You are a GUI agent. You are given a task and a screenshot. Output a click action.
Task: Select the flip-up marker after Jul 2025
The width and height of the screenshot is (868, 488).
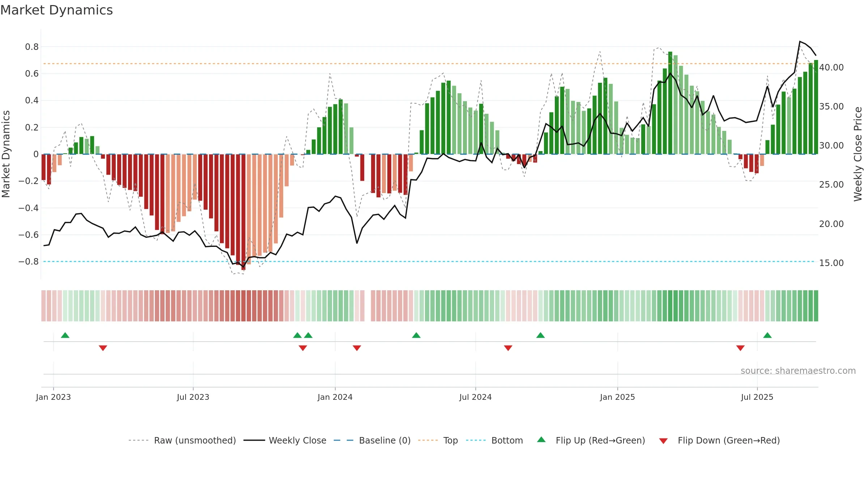click(767, 335)
